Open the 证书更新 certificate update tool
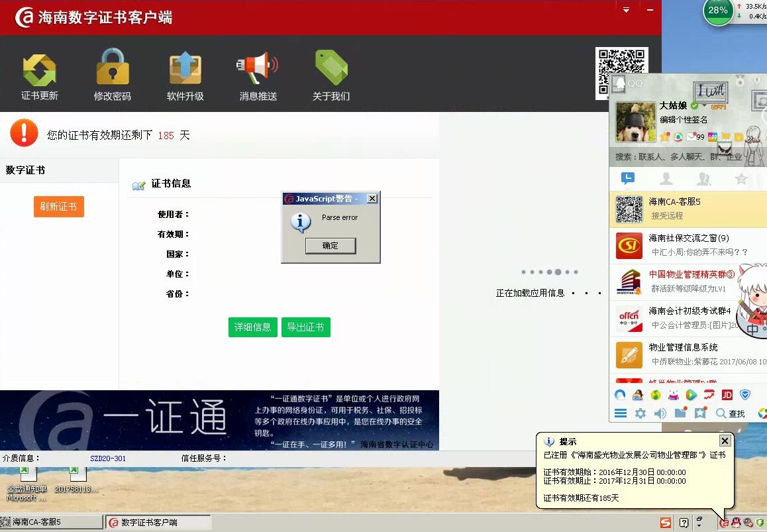Image resolution: width=767 pixels, height=532 pixels. (40, 78)
